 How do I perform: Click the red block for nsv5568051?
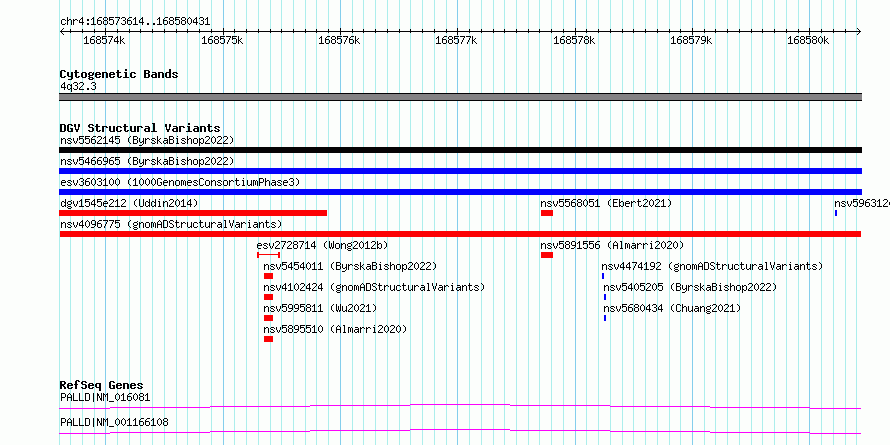click(547, 213)
